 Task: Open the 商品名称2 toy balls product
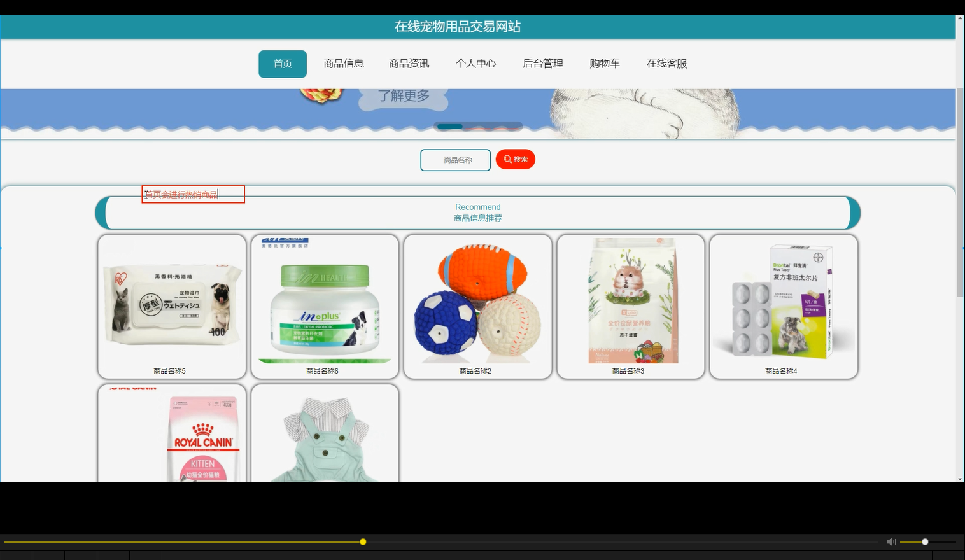[x=477, y=305]
